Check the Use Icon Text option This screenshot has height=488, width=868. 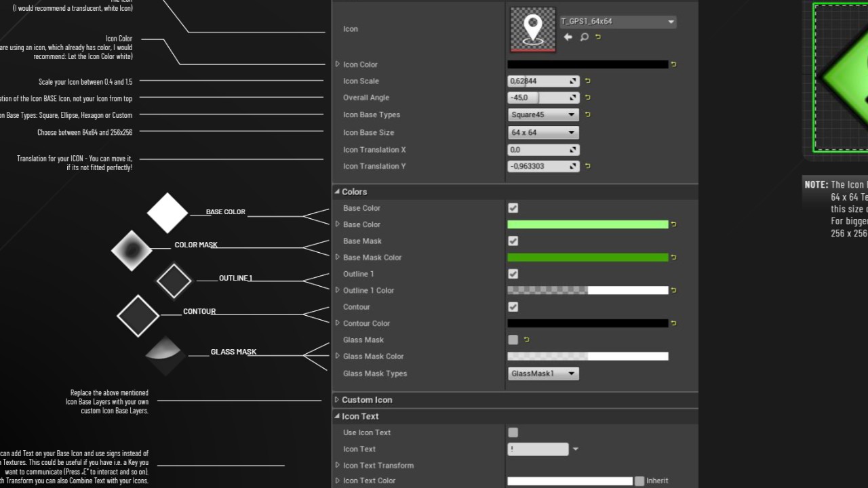tap(513, 432)
